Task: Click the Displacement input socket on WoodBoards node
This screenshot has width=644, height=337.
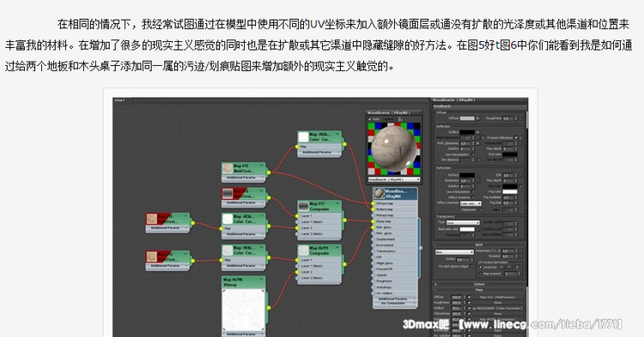Action: [374, 239]
